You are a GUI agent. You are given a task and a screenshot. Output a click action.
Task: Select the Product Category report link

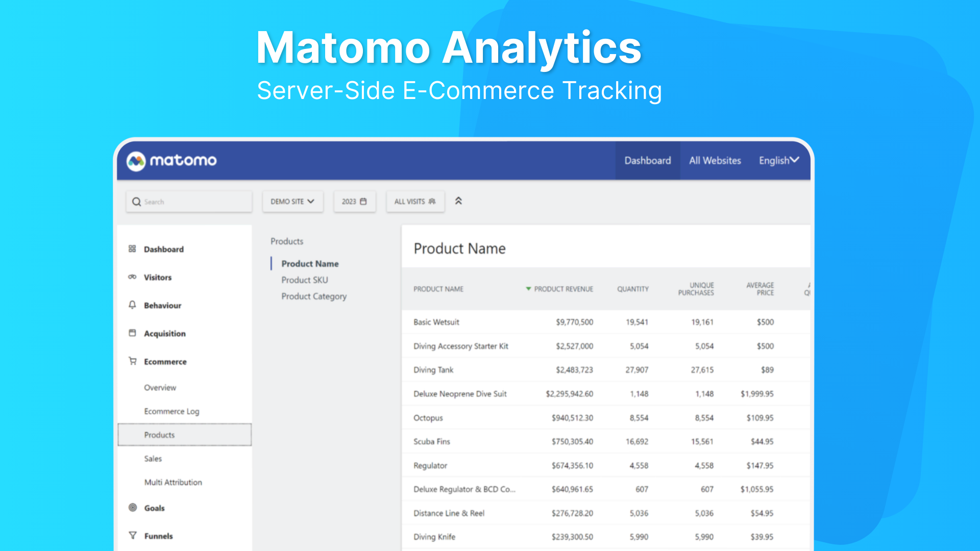point(314,296)
